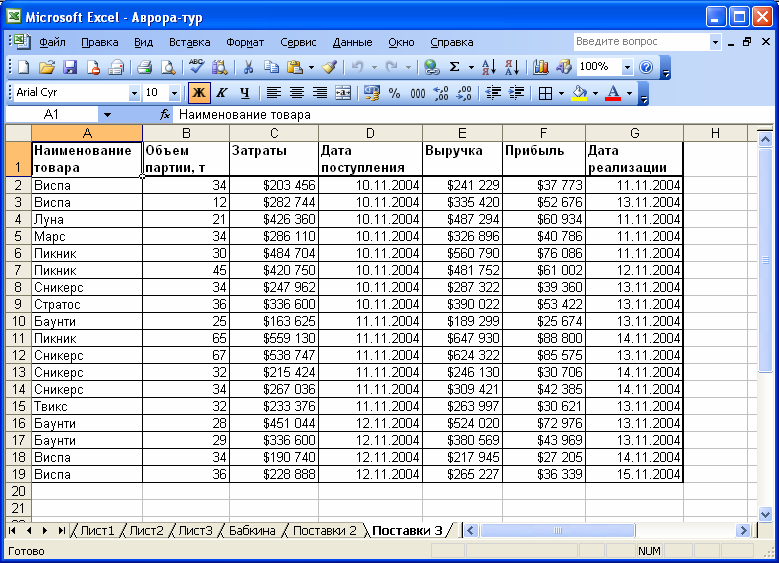Select the Прибыль header cell
Image resolution: width=779 pixels, height=563 pixels.
pos(544,159)
